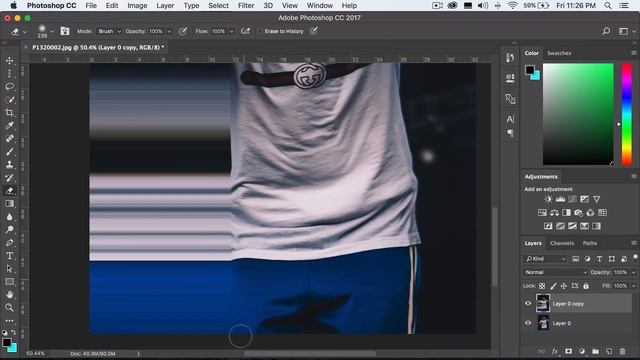Click in the green color picker field

coord(578,114)
